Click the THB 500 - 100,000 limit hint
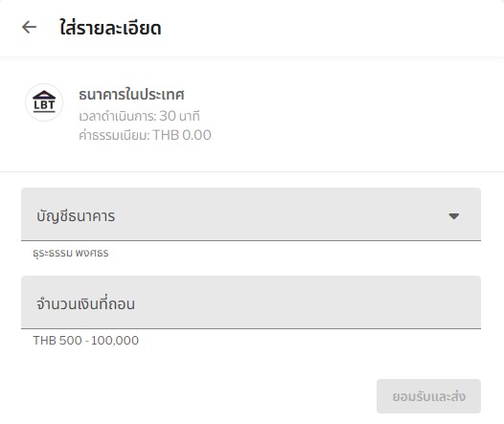The width and height of the screenshot is (504, 424). tap(86, 340)
